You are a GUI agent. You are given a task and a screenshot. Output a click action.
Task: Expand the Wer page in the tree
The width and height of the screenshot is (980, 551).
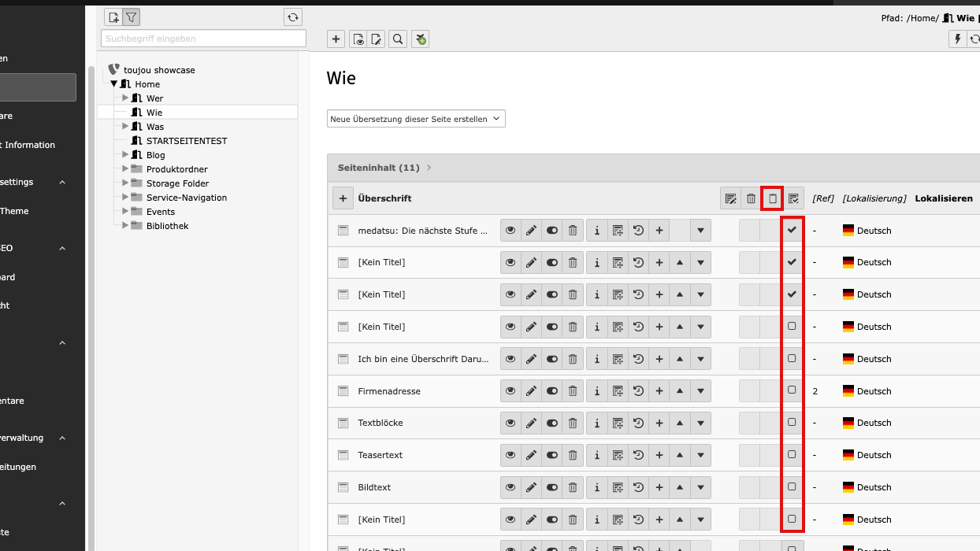tap(124, 98)
